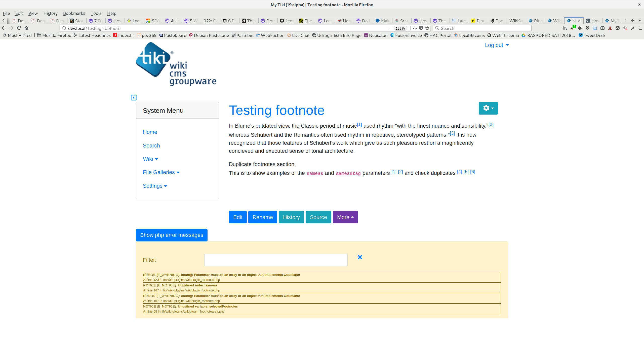
Task: Reload the current page
Action: 19,28
